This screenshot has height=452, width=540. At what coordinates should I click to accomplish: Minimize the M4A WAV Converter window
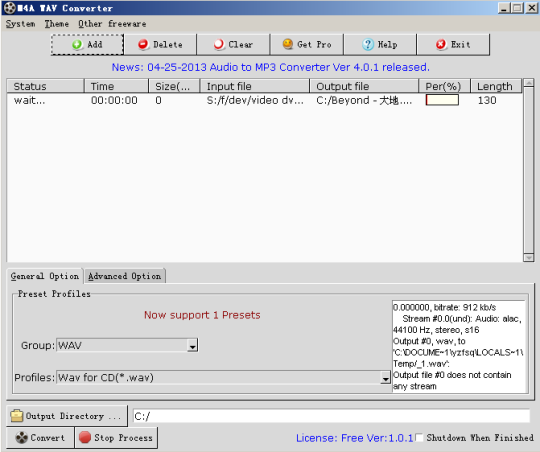[504, 8]
